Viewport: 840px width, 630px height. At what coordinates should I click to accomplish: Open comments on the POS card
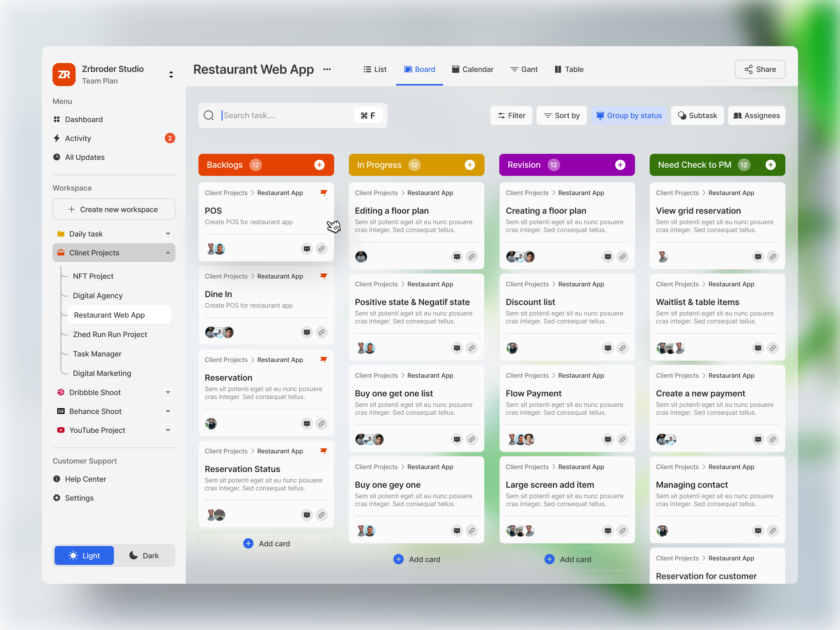click(x=306, y=249)
